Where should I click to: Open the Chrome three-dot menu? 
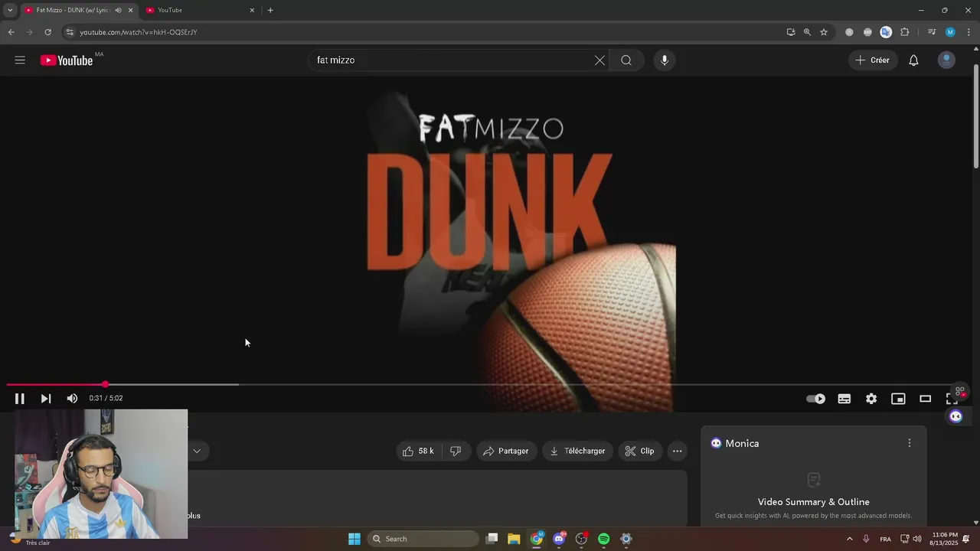(969, 32)
